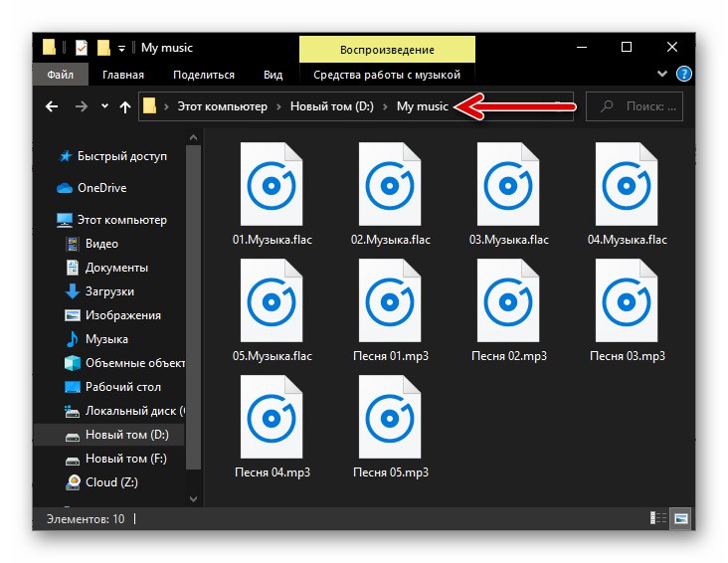Click the Properties quick access icon in title bar

pyautogui.click(x=82, y=48)
